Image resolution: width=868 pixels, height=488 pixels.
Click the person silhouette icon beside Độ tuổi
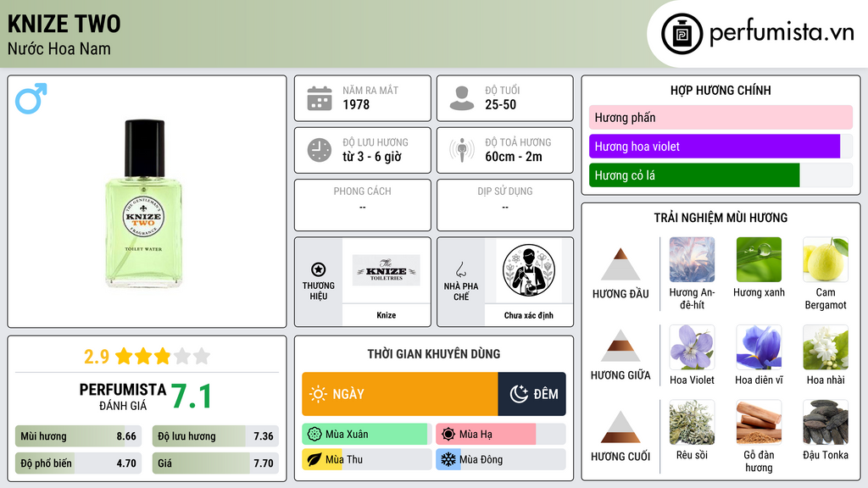(x=462, y=98)
